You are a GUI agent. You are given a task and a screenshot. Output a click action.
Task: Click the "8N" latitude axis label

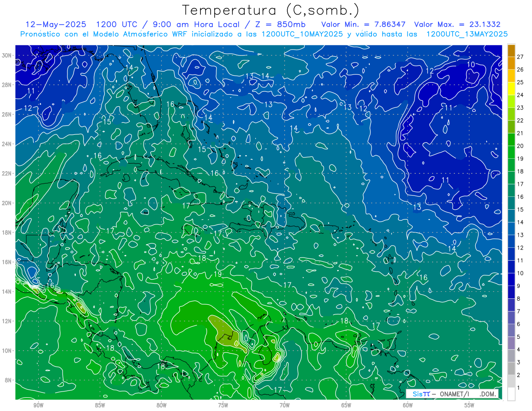[8, 380]
